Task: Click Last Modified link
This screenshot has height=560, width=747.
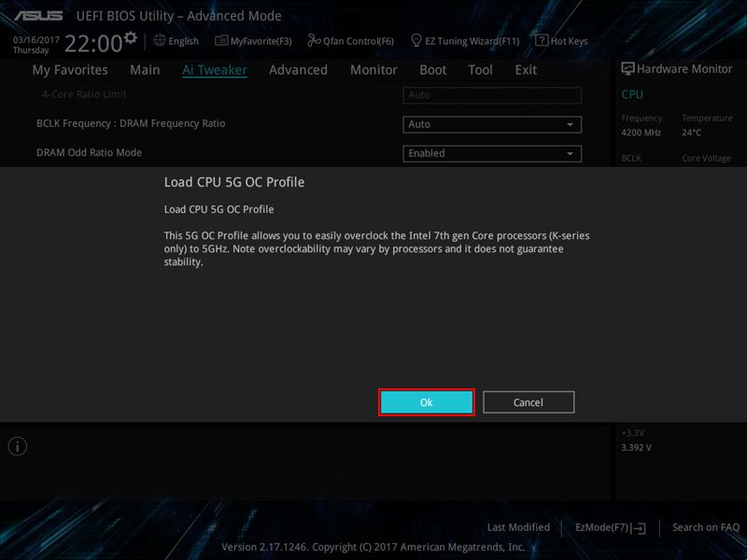Action: click(x=518, y=527)
